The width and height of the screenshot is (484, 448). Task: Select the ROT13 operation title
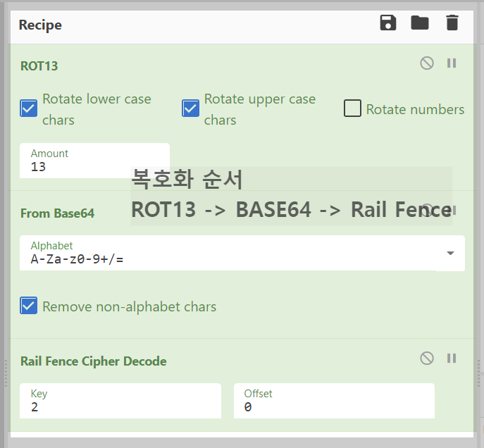click(x=39, y=66)
